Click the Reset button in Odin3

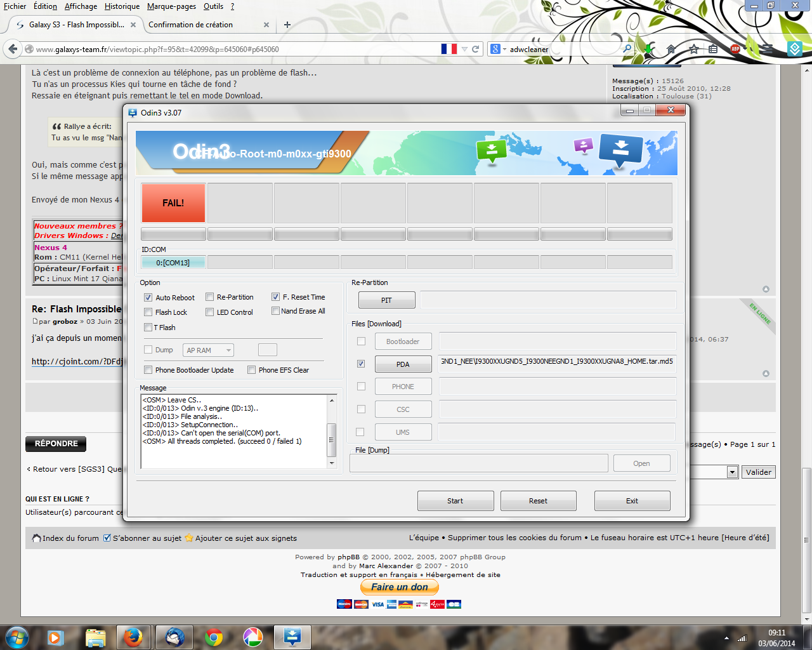pyautogui.click(x=538, y=501)
